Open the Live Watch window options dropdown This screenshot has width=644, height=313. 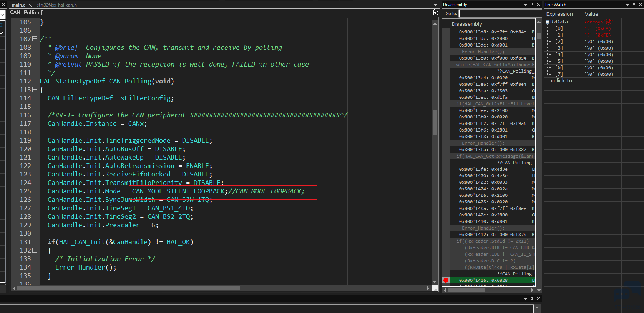(627, 5)
